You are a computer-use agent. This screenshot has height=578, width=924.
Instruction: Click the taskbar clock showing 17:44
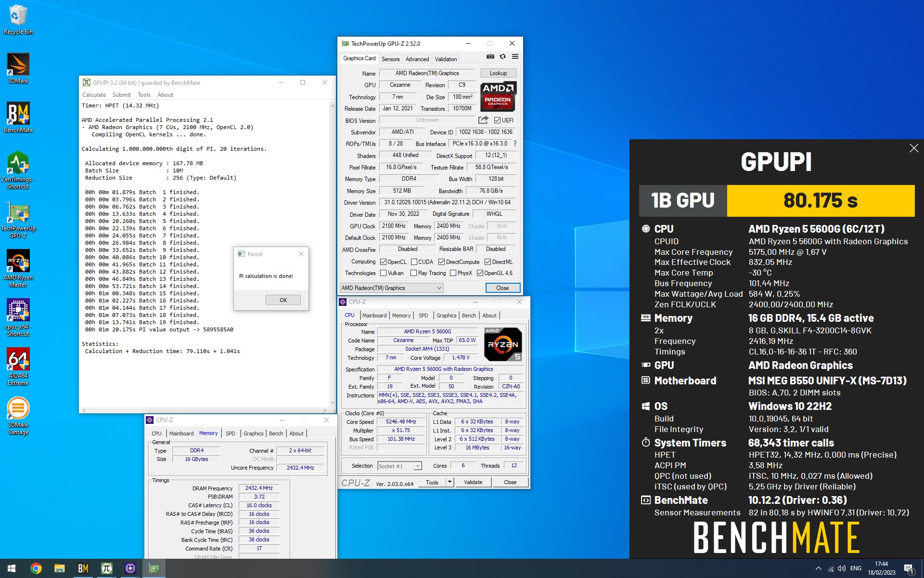881,568
